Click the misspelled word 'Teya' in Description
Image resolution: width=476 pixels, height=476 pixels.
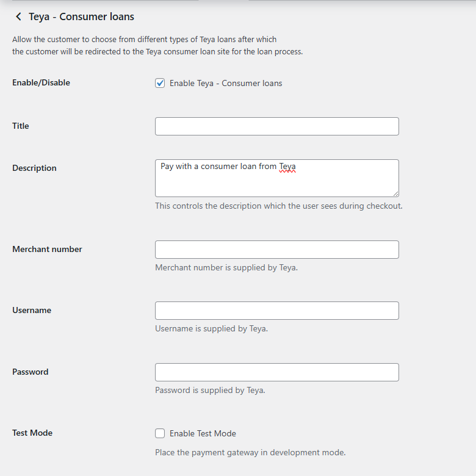287,167
